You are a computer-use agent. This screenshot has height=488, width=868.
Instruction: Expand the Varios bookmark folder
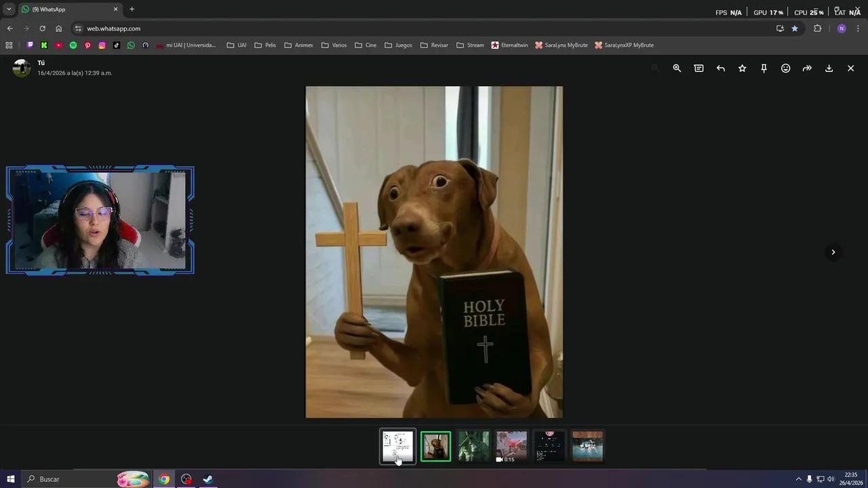pos(334,45)
